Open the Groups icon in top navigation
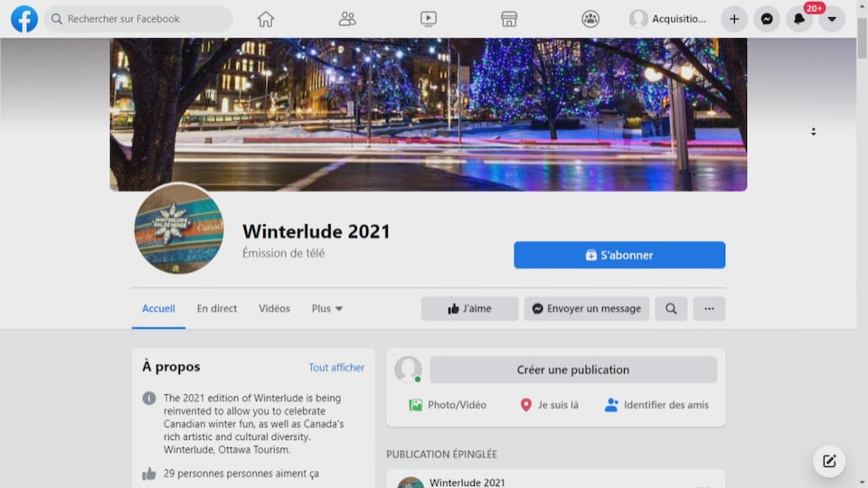Viewport: 868px width, 488px height. pos(590,19)
